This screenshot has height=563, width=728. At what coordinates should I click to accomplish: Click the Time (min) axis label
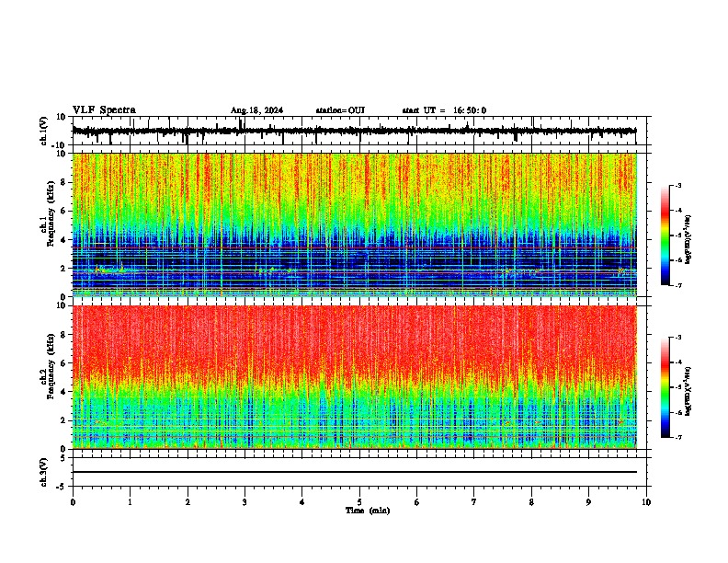[x=368, y=511]
